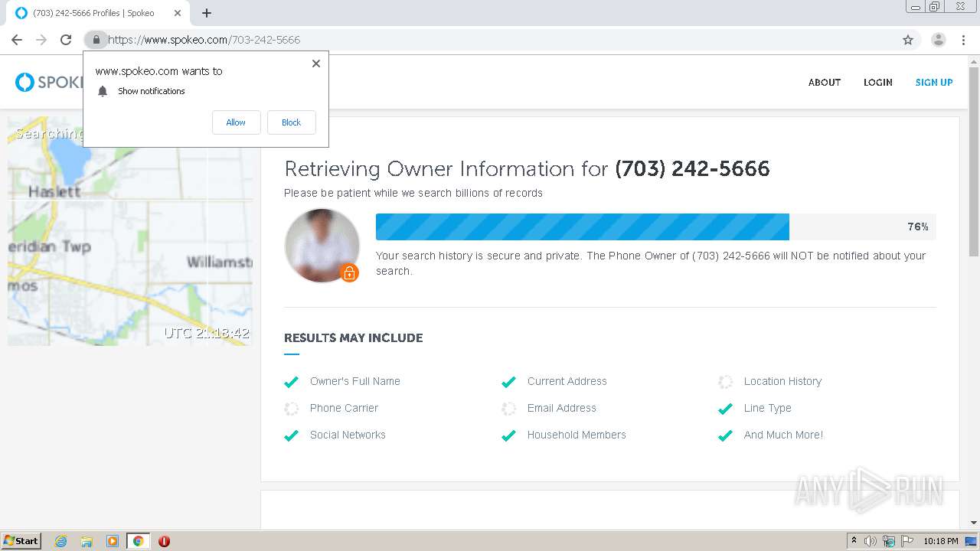Viewport: 980px width, 551px height.
Task: Click checkmark beside Owner's Full Name
Action: tap(291, 382)
